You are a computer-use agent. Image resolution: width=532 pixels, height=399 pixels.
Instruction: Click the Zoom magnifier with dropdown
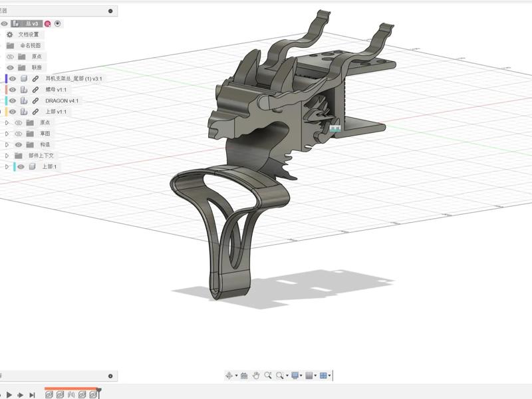pos(281,376)
